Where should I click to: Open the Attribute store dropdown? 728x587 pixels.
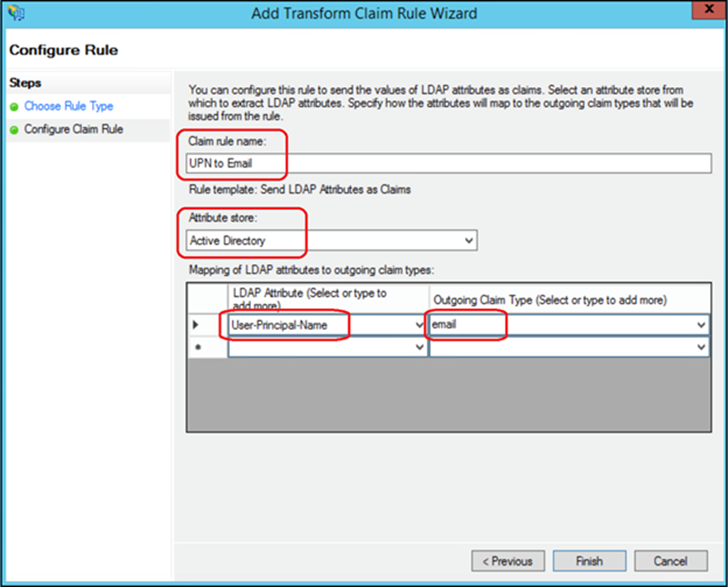(x=469, y=241)
